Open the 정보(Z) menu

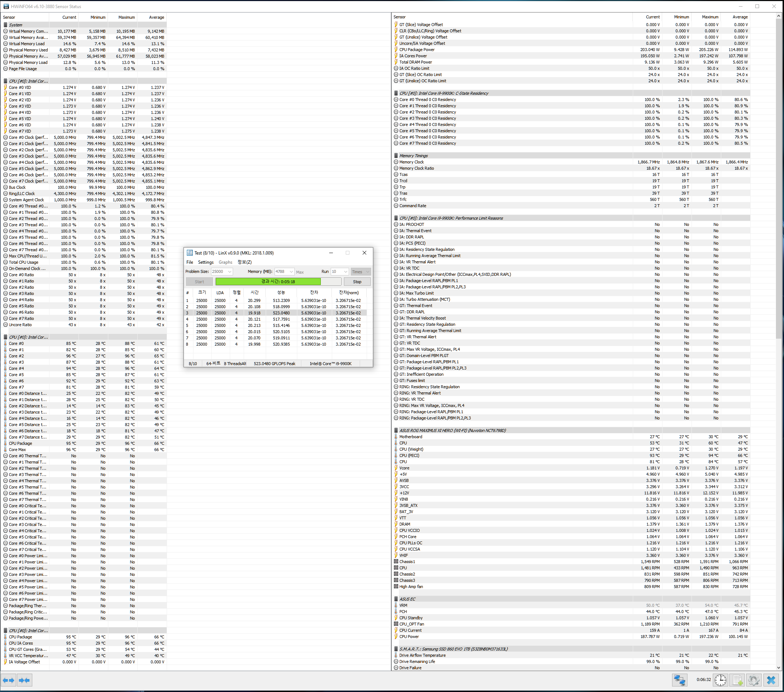pyautogui.click(x=244, y=262)
